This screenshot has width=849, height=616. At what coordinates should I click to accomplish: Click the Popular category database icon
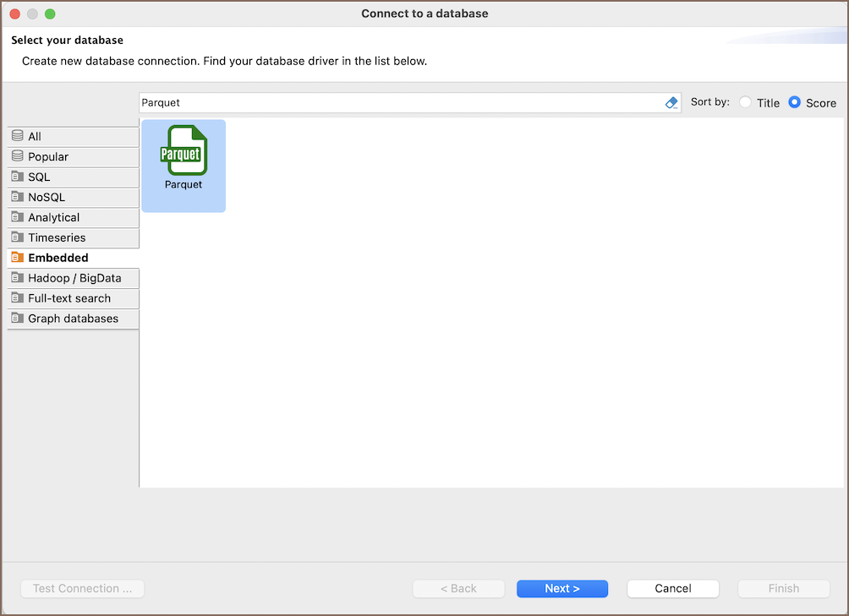coord(18,156)
